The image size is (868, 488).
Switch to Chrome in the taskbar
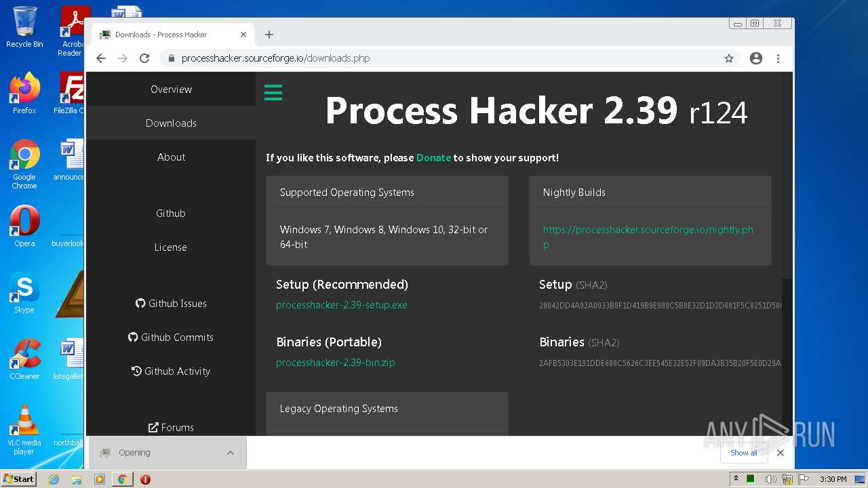click(x=122, y=479)
